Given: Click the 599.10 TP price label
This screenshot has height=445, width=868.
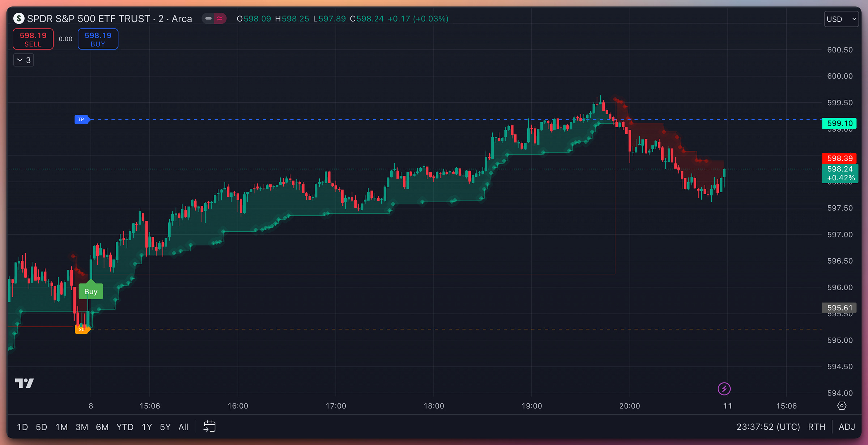Looking at the screenshot, I should tap(839, 123).
